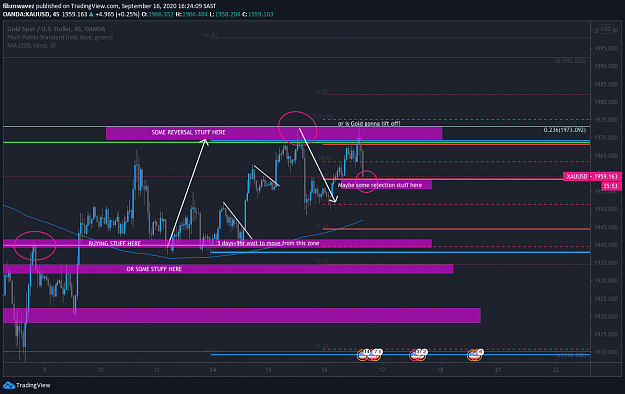Open the US event icon between dates 18 and 21
The width and height of the screenshot is (625, 394).
[x=474, y=355]
